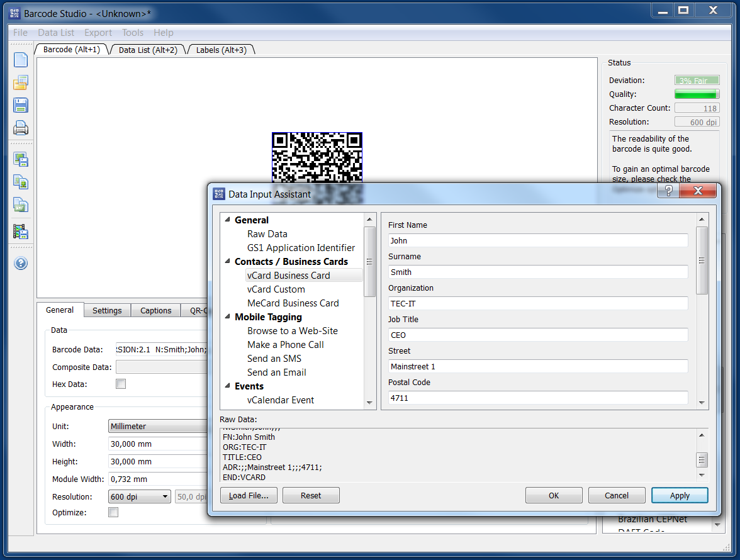Copy barcode as WMF metafile
The height and width of the screenshot is (560, 740).
point(20,204)
